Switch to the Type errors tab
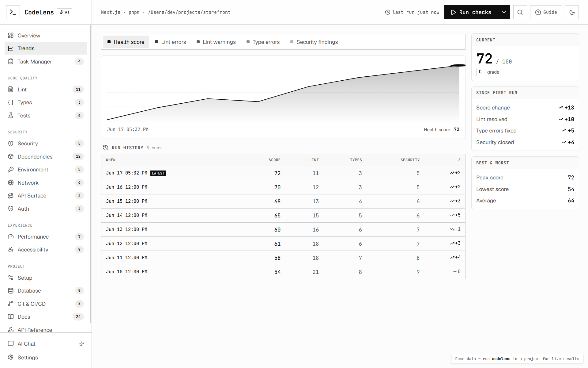Screen dimensions: 588x368 coord(263,42)
